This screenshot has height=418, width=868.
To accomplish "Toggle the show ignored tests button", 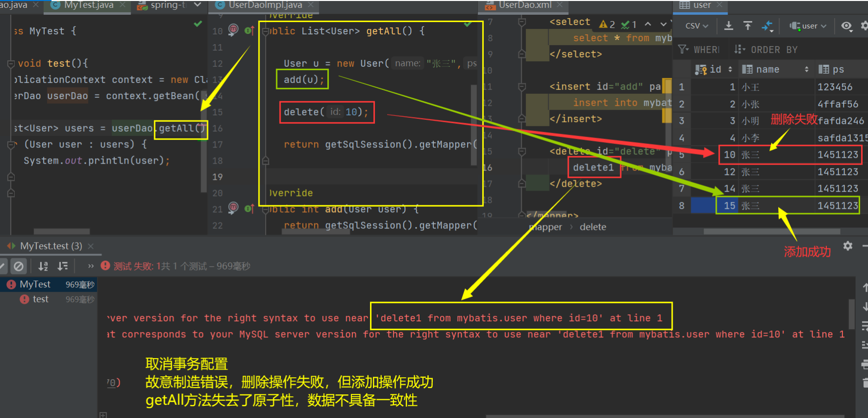I will tap(19, 266).
